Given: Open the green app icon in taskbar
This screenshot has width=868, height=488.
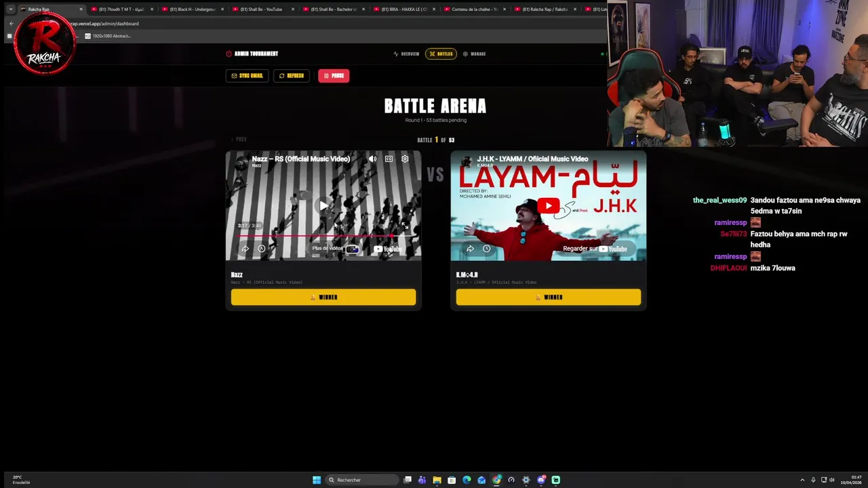Looking at the screenshot, I should coord(556,480).
